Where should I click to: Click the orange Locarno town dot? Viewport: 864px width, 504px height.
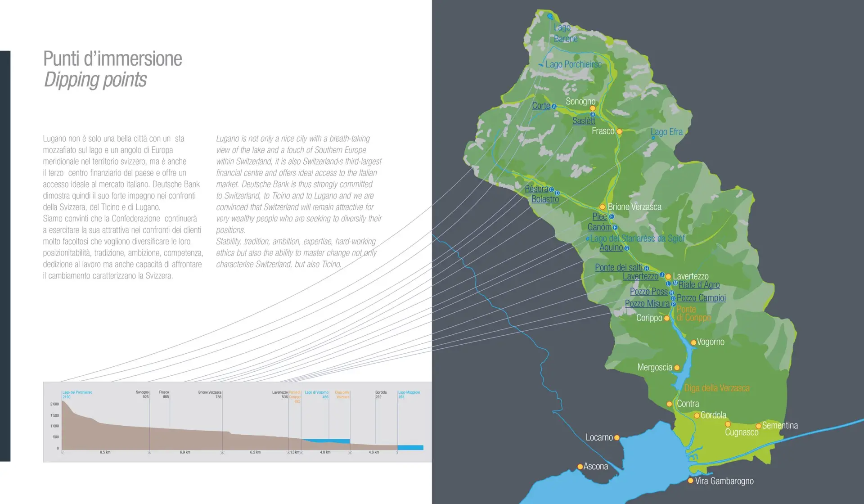coord(617,437)
